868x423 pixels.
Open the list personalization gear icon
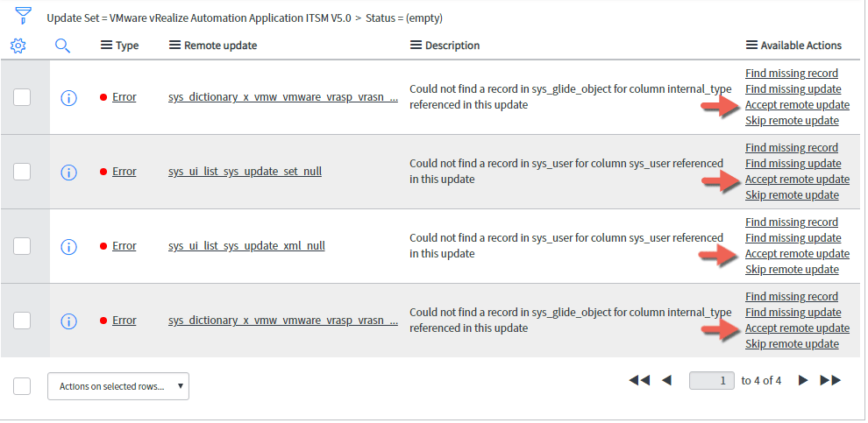18,46
